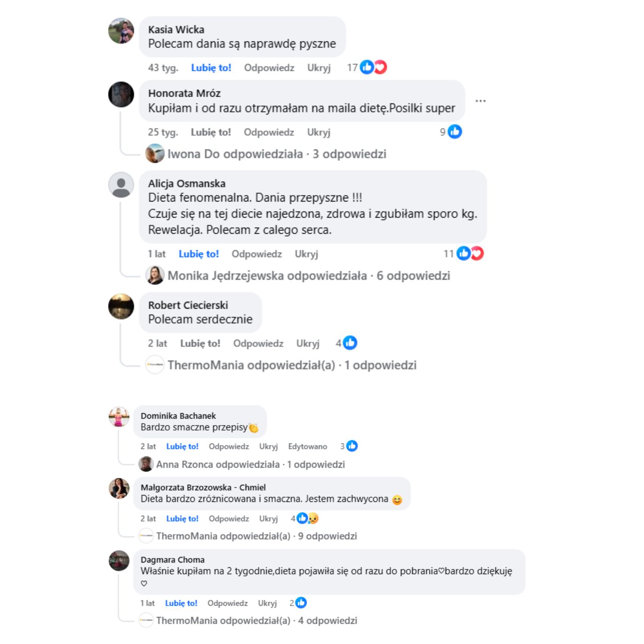Toggle Lubię to! on Robert Ciecierski's comment
Image resolution: width=644 pixels, height=644 pixels.
pyautogui.click(x=200, y=344)
